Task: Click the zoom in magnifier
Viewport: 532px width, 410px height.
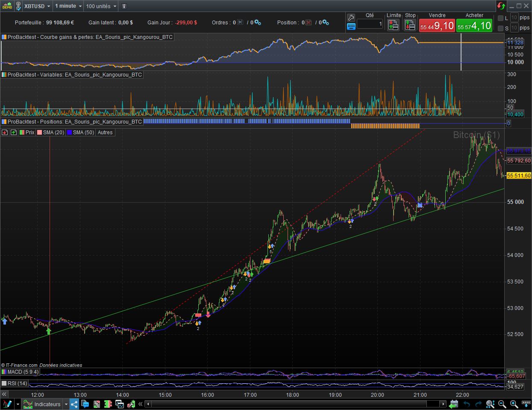Action: click(514, 404)
